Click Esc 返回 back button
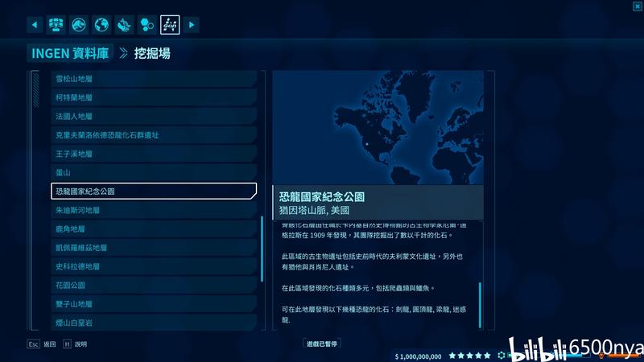644x362 pixels. click(42, 344)
